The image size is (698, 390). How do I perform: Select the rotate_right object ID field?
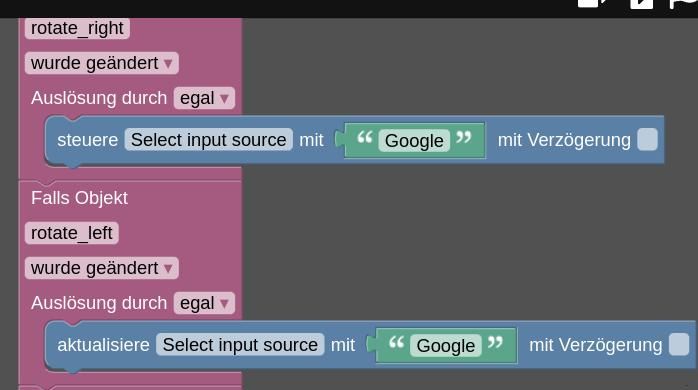click(x=77, y=28)
